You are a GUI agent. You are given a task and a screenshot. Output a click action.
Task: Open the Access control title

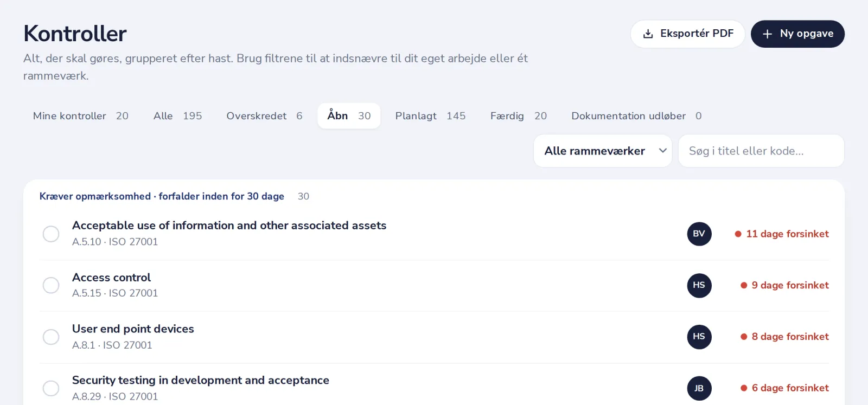(112, 278)
